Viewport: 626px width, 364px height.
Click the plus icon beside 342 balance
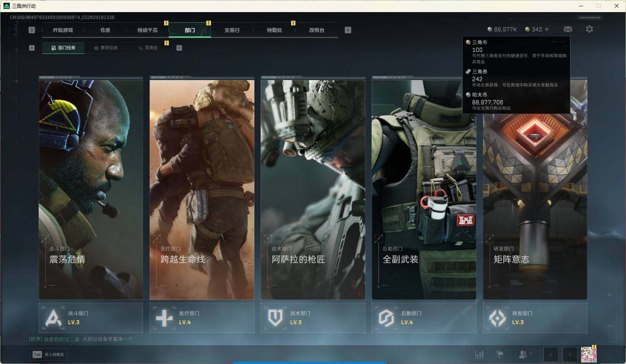tap(547, 29)
